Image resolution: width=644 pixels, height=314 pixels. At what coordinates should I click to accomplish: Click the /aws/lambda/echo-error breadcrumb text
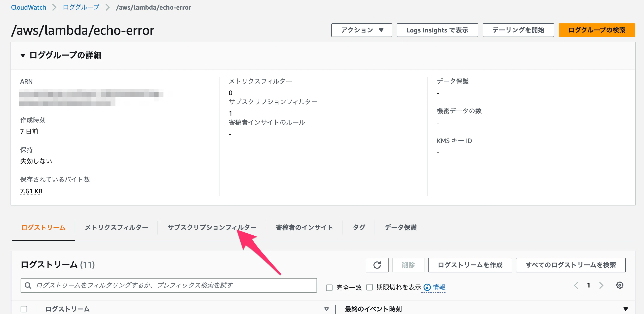click(153, 7)
